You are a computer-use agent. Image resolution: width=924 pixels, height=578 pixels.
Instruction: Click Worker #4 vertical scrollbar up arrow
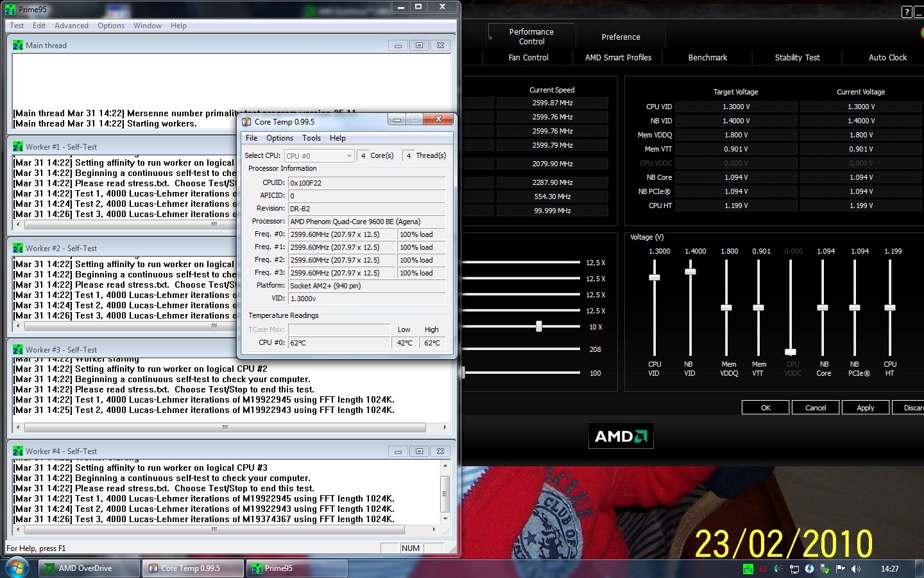445,466
